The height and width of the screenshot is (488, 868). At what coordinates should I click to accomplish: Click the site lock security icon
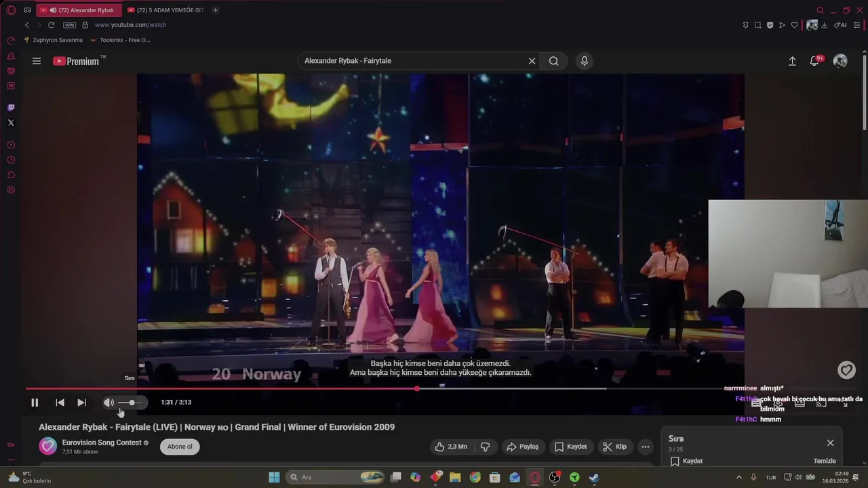pos(85,25)
